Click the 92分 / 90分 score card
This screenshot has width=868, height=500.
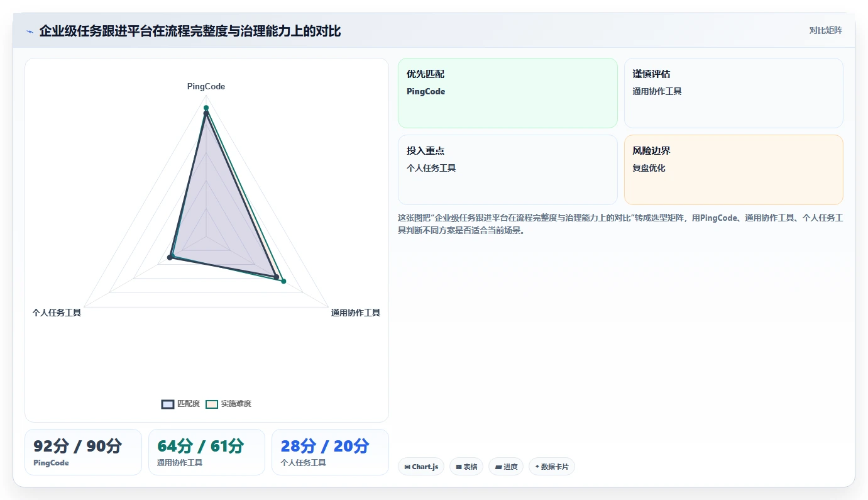(84, 452)
